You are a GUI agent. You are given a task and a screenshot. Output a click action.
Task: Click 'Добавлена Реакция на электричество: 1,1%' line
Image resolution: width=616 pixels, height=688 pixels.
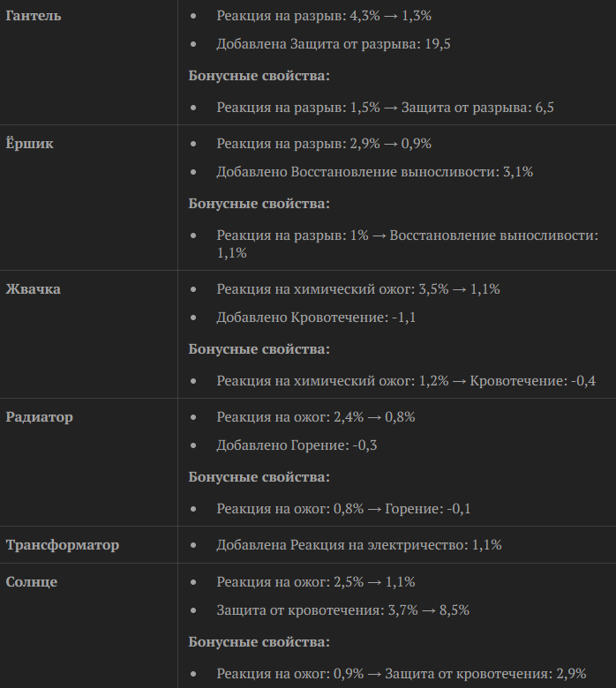point(358,545)
